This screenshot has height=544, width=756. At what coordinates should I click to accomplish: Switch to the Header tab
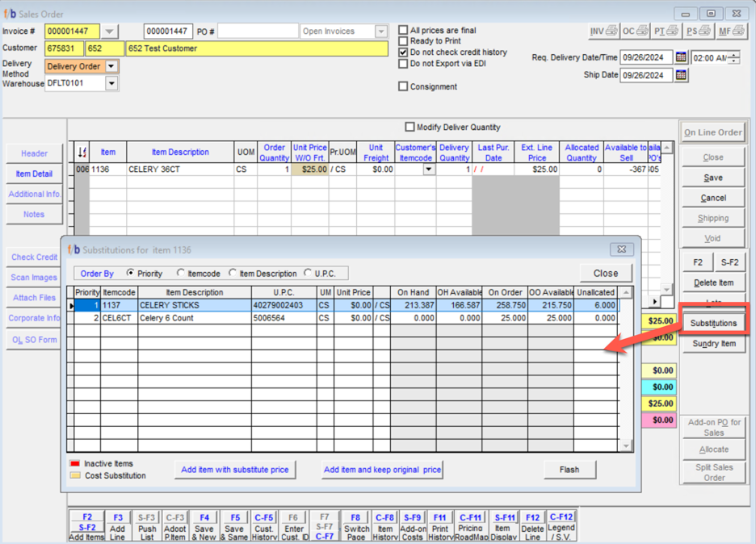[x=34, y=153]
